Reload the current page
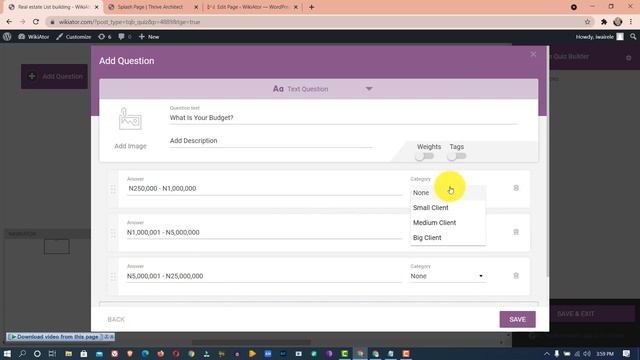The image size is (640, 360). (x=36, y=22)
